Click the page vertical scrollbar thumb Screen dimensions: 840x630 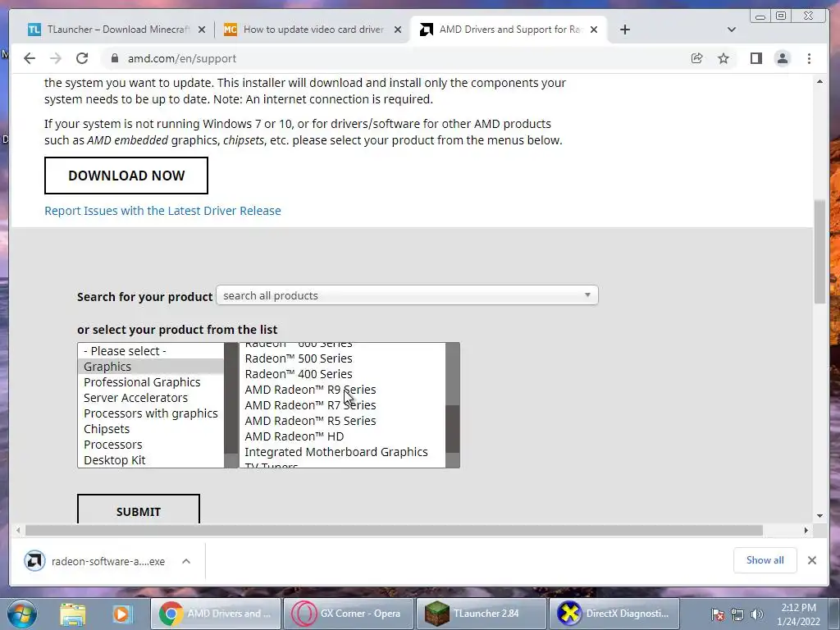(819, 252)
